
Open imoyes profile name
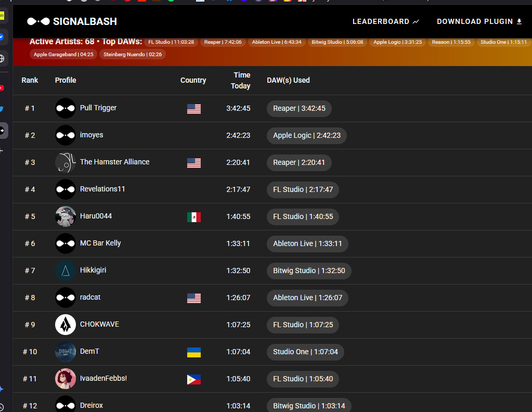tap(92, 135)
